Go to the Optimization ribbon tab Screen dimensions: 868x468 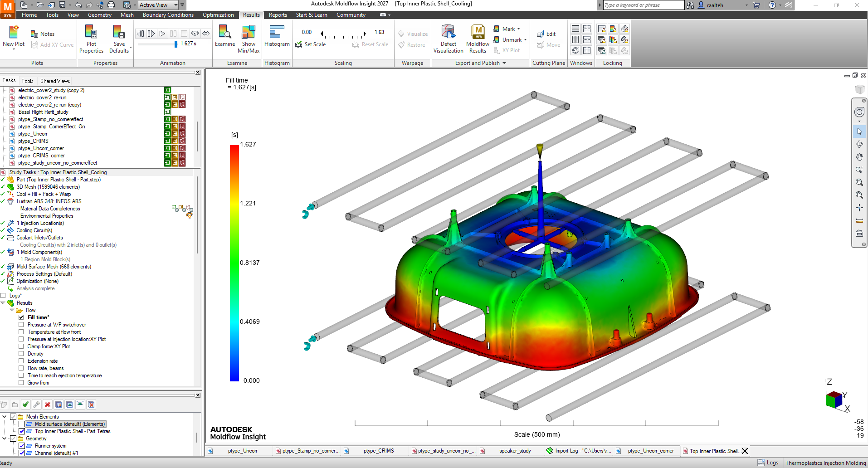pyautogui.click(x=218, y=15)
